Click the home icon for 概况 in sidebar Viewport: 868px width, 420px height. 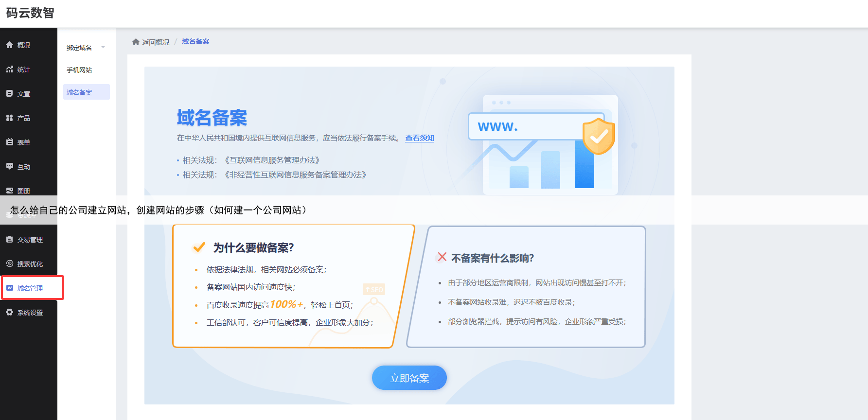[9, 45]
